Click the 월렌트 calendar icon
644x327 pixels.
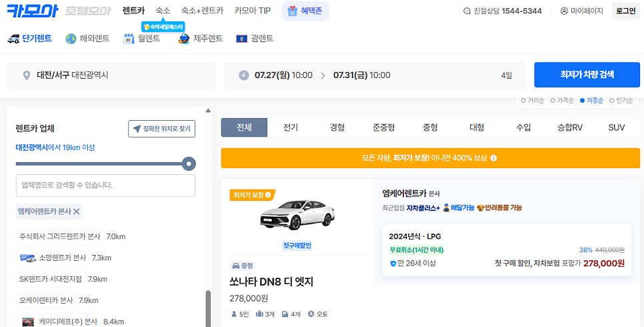[129, 39]
